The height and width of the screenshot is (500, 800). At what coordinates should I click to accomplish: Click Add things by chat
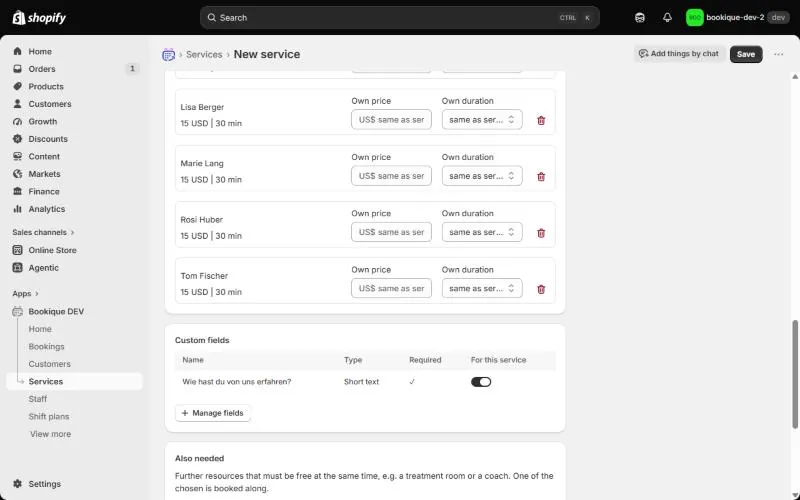coord(679,54)
